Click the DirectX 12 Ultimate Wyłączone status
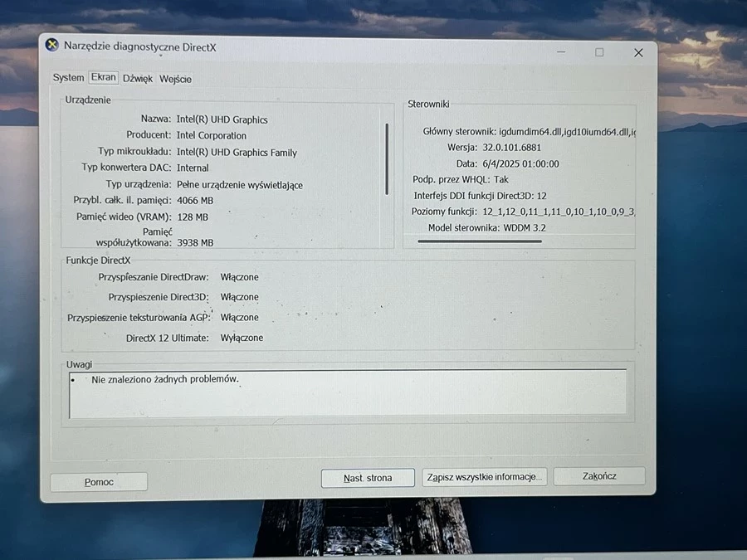This screenshot has width=747, height=560. click(x=242, y=338)
